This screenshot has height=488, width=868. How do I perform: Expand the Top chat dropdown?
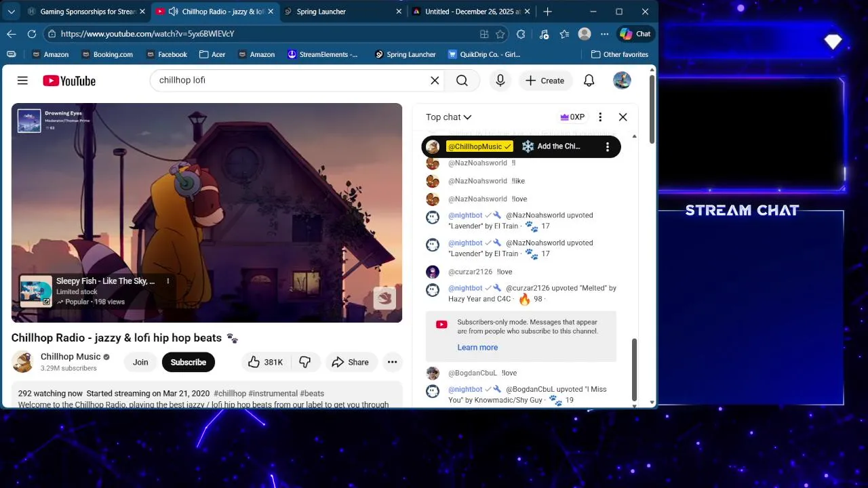448,117
